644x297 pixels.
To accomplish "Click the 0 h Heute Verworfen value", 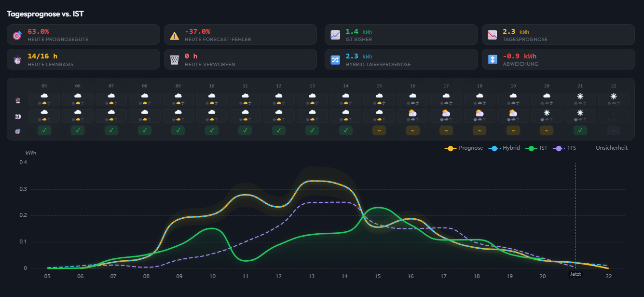I will [x=192, y=56].
